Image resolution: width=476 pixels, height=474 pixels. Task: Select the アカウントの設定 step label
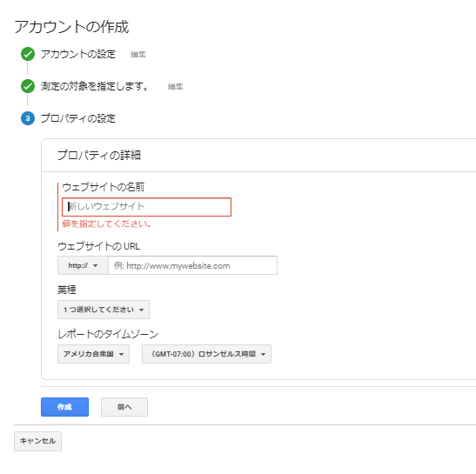coord(78,54)
